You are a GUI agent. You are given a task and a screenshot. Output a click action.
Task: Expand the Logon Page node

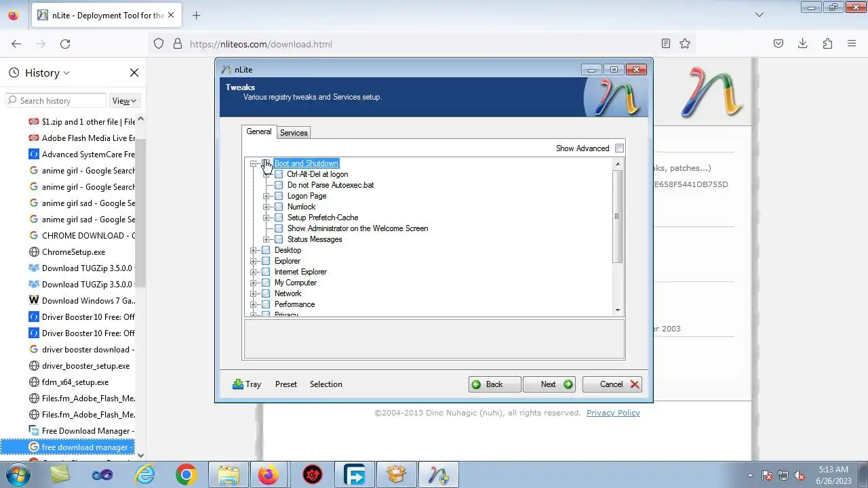[x=266, y=196]
